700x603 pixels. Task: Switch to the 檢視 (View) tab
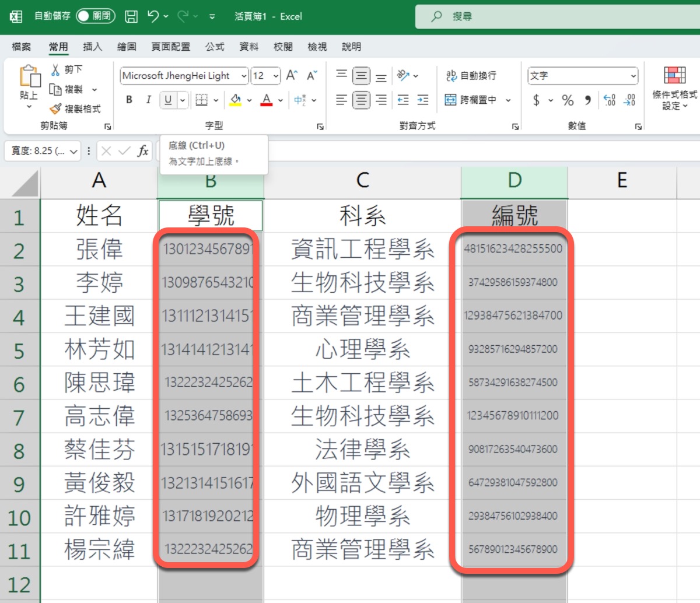317,47
